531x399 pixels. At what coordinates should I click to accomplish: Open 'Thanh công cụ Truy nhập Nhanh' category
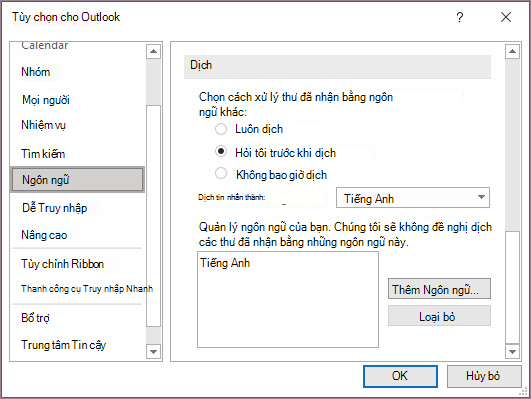click(87, 289)
